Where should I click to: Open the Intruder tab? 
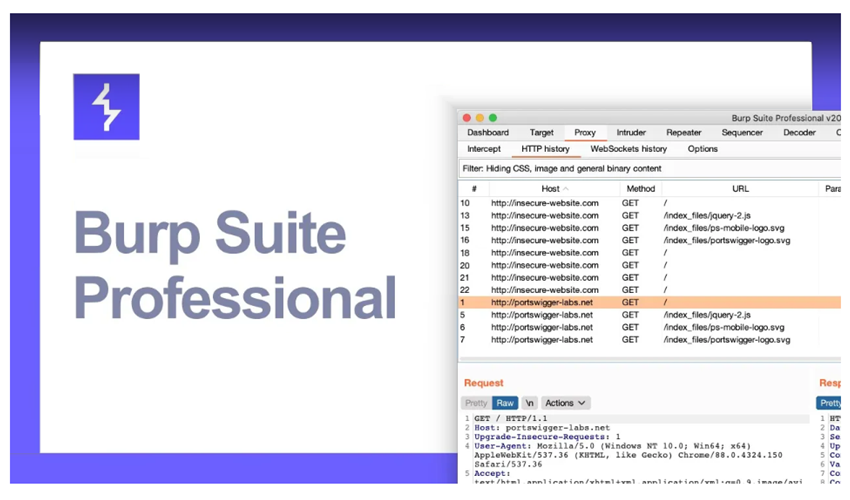[x=631, y=132]
